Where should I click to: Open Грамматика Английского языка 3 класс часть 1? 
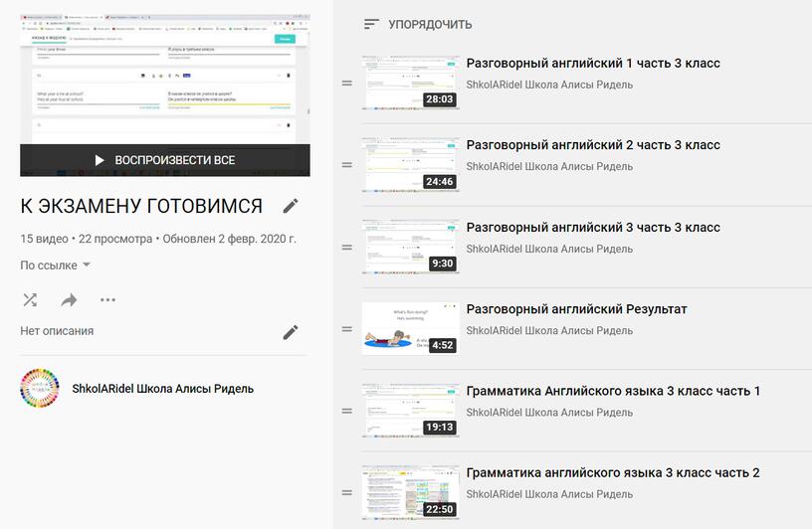click(613, 391)
